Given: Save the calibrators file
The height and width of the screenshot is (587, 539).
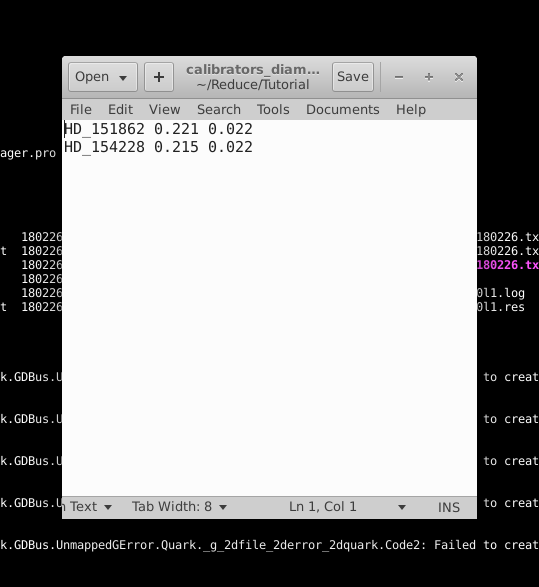Looking at the screenshot, I should 353,77.
